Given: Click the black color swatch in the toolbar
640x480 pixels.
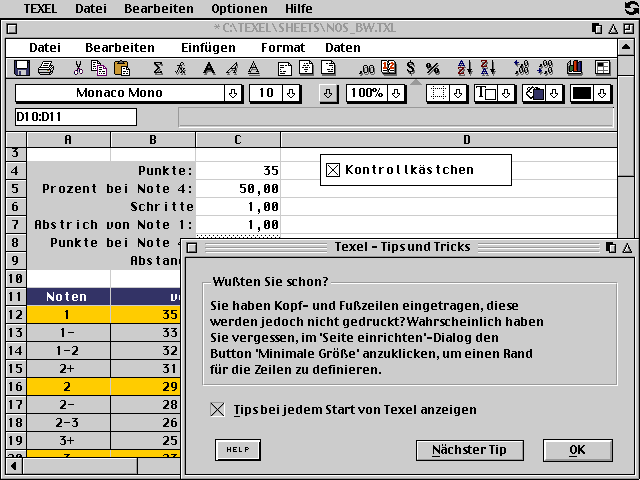Looking at the screenshot, I should 582,93.
